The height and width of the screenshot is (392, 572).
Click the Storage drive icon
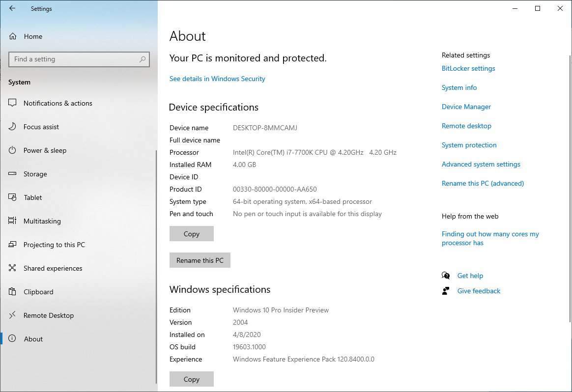tap(12, 173)
